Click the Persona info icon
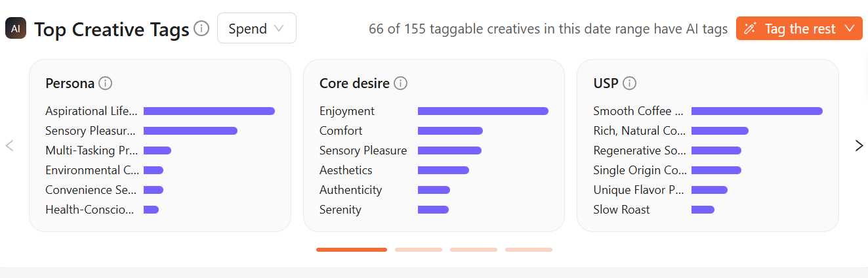The image size is (868, 278). pos(105,83)
